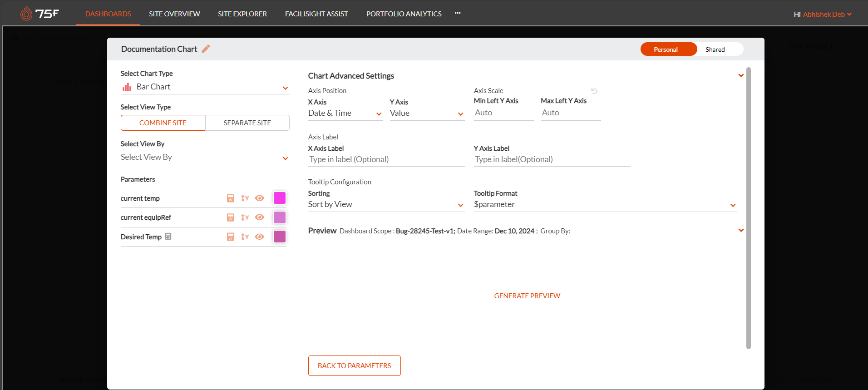Open formula calculator for current temp
This screenshot has width=868, height=390.
231,198
